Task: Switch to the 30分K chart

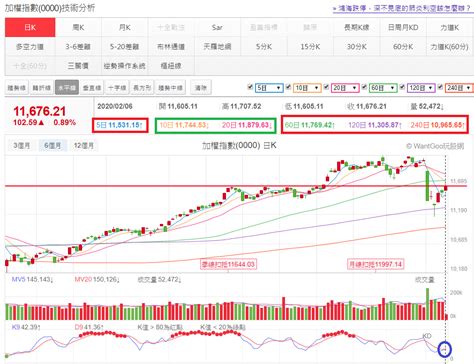Action: pyautogui.click(x=357, y=47)
